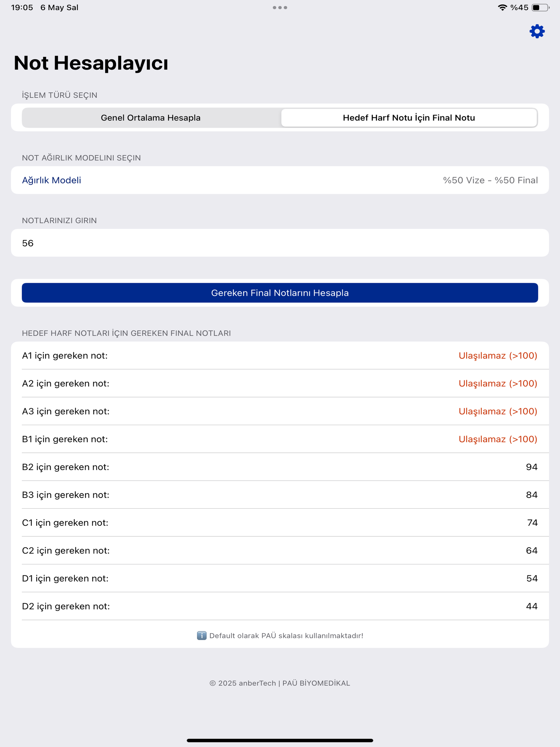Open the Ağırlık Modeli dropdown
Viewport: 560px width, 747px height.
(x=280, y=180)
